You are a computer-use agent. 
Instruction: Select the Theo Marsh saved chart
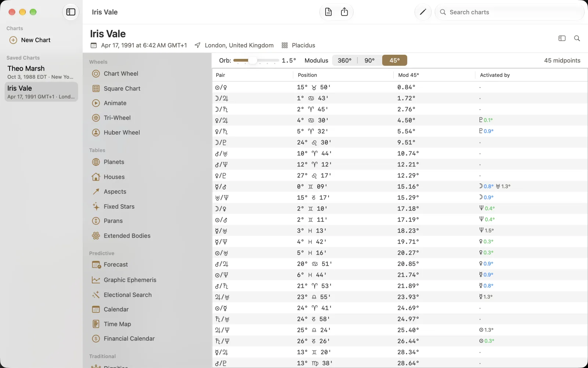(41, 72)
